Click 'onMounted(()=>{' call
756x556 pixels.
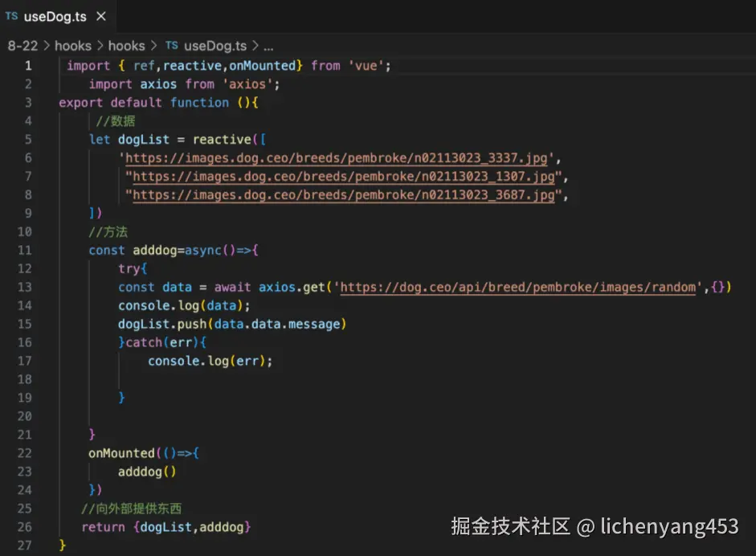[x=144, y=453]
